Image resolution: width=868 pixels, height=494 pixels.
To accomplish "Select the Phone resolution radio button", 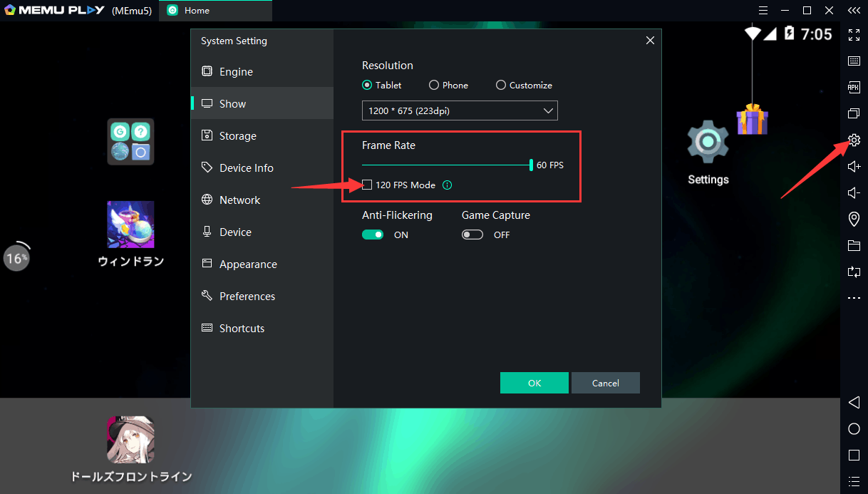I will click(434, 85).
